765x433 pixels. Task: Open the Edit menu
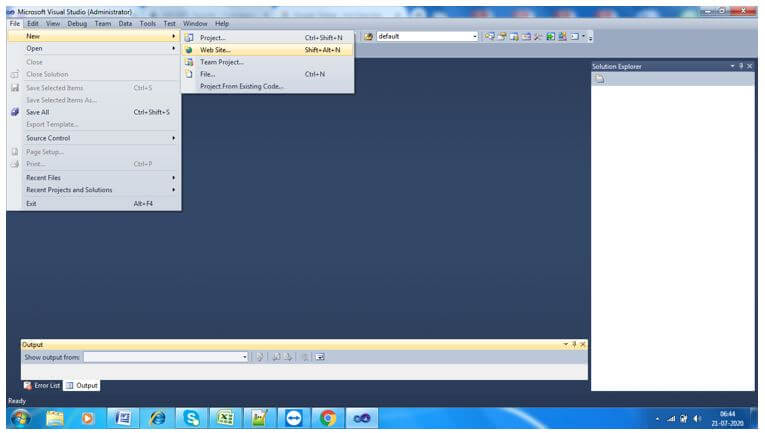point(33,23)
